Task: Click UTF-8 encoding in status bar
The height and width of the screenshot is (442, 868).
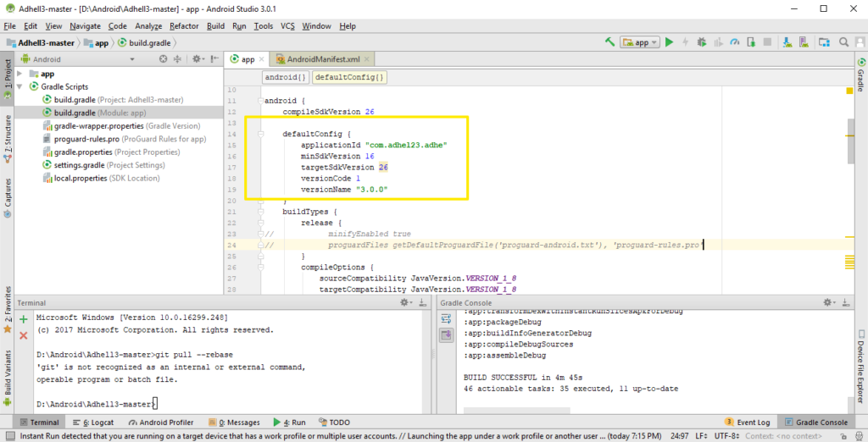Action: 726,436
